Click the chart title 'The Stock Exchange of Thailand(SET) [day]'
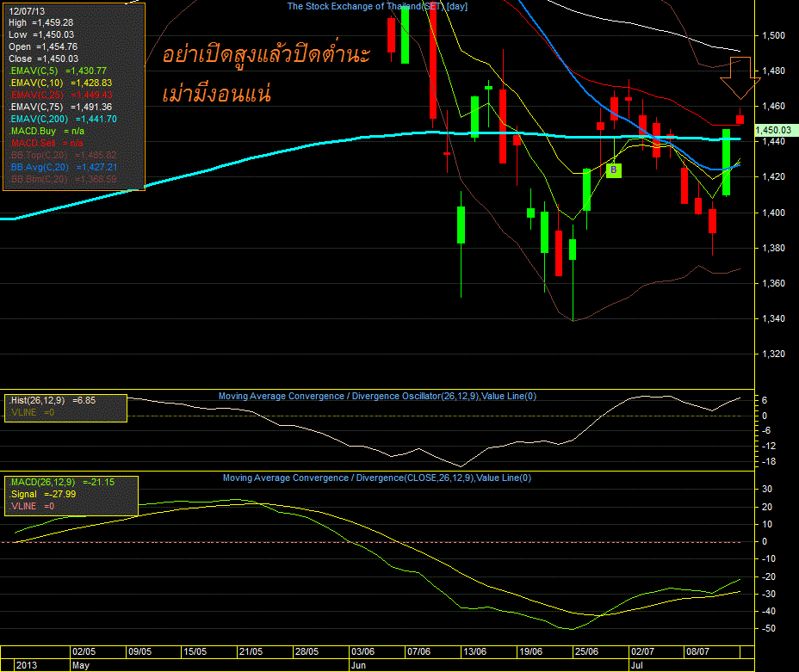799x672 pixels. [x=377, y=6]
